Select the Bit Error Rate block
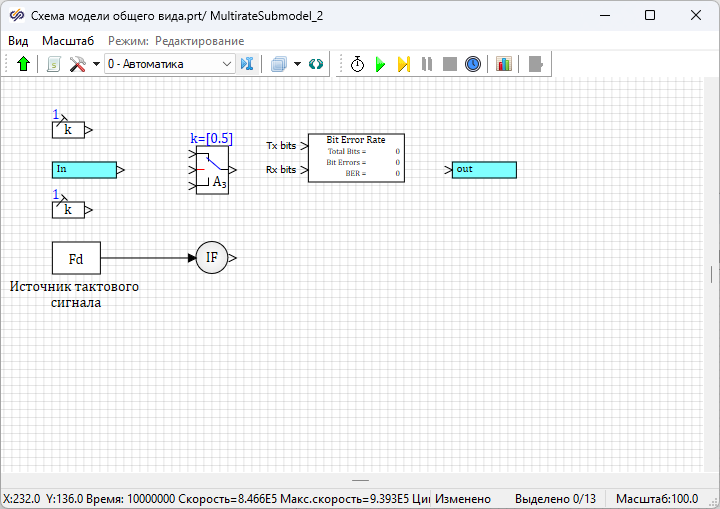720x509 pixels. click(x=355, y=158)
